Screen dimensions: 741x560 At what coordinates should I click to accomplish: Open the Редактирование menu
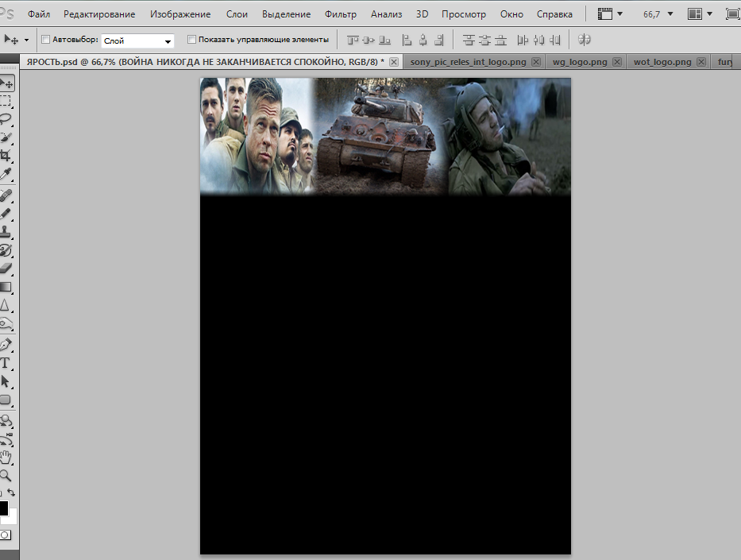coord(99,14)
